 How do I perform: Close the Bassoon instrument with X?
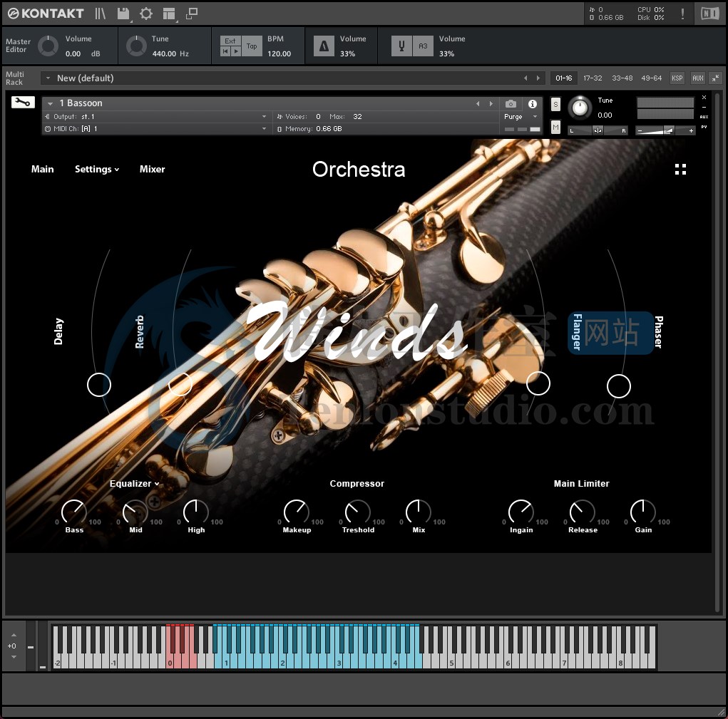click(704, 98)
